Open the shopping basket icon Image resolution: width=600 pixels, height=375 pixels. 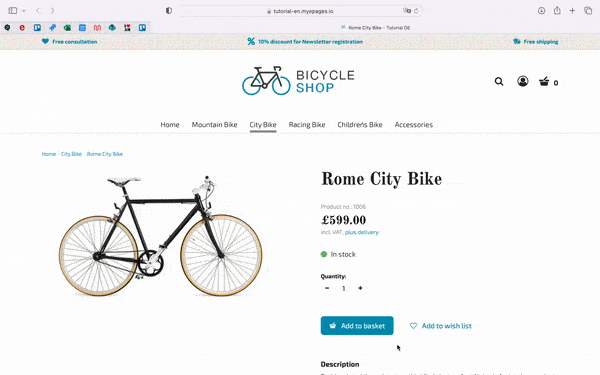tap(544, 82)
